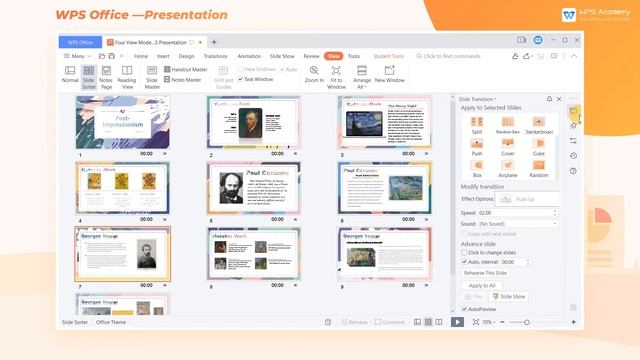The width and height of the screenshot is (640, 360).
Task: Apply the Checkerboard transition
Action: point(539,125)
